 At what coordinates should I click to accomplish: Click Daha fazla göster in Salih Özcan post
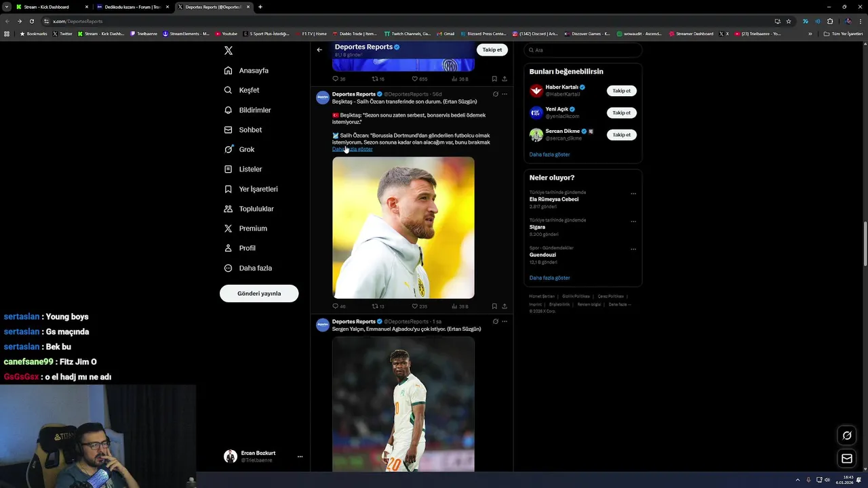352,149
